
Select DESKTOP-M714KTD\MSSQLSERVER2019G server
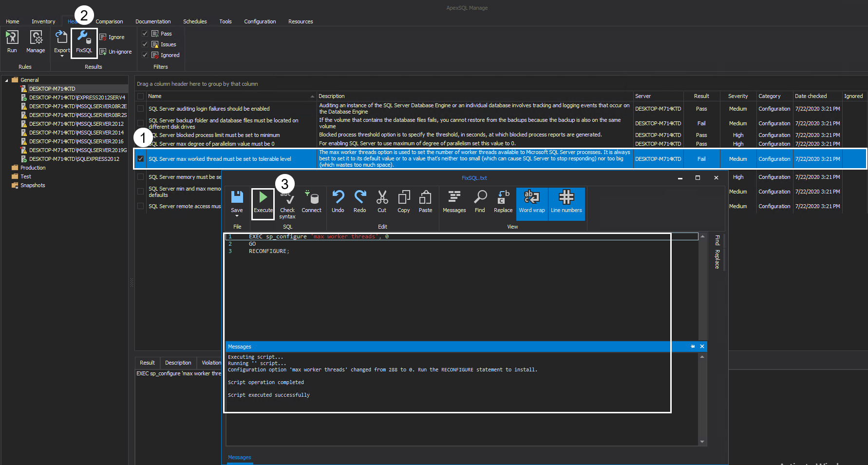(78, 150)
